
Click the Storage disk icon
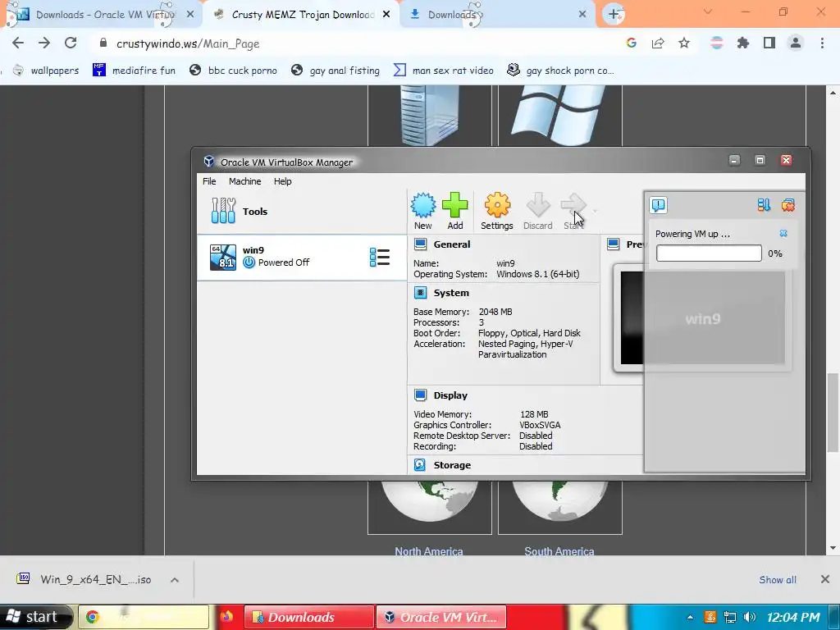pyautogui.click(x=420, y=465)
